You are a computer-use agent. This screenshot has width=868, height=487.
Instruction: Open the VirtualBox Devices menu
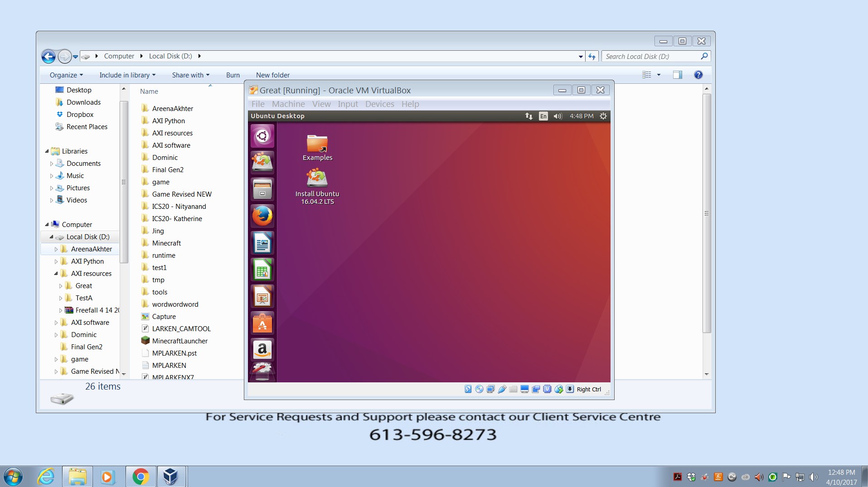coord(379,104)
